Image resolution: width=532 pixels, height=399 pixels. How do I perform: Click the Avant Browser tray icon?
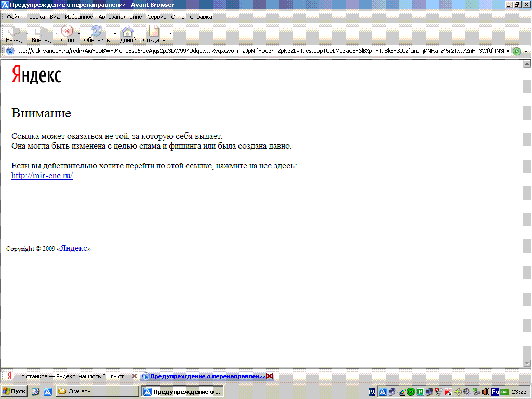click(x=383, y=392)
